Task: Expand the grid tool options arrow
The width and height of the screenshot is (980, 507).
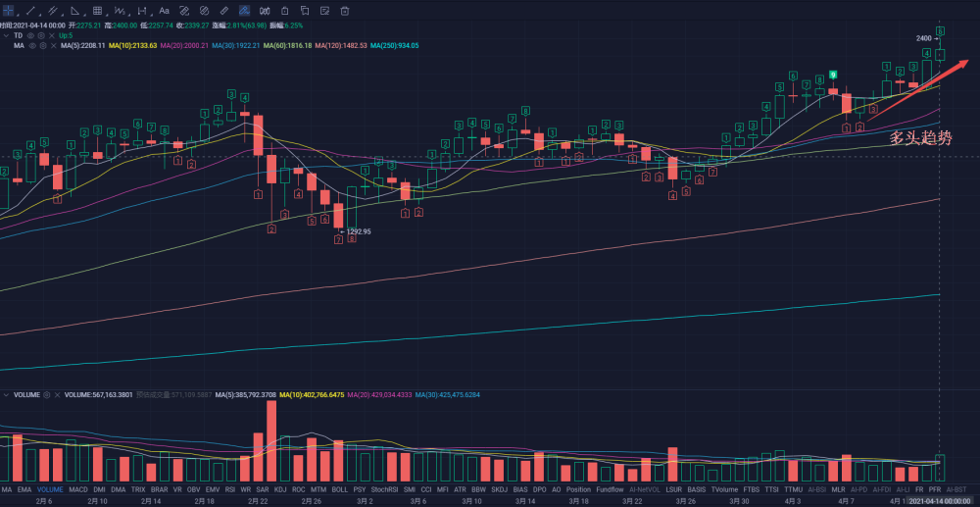Action: point(107,15)
